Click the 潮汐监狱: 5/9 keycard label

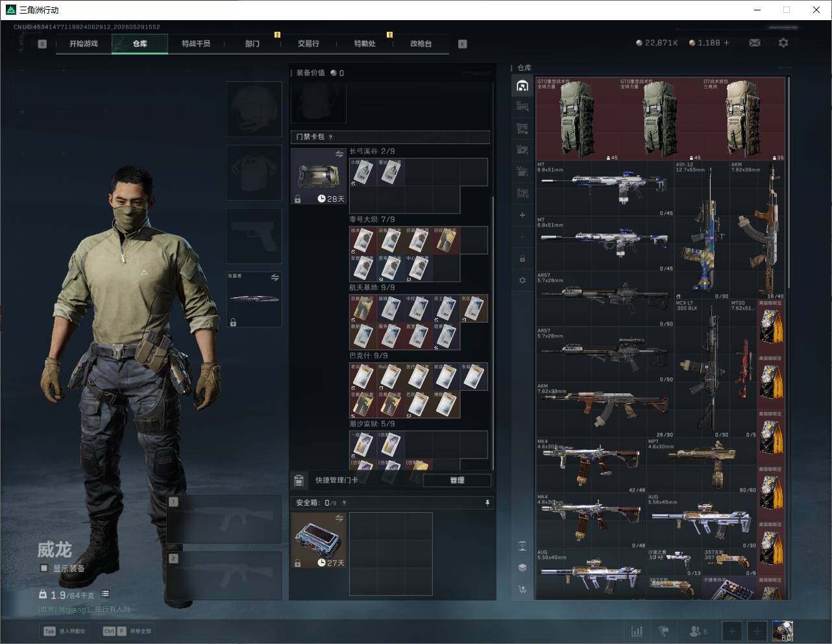point(373,424)
